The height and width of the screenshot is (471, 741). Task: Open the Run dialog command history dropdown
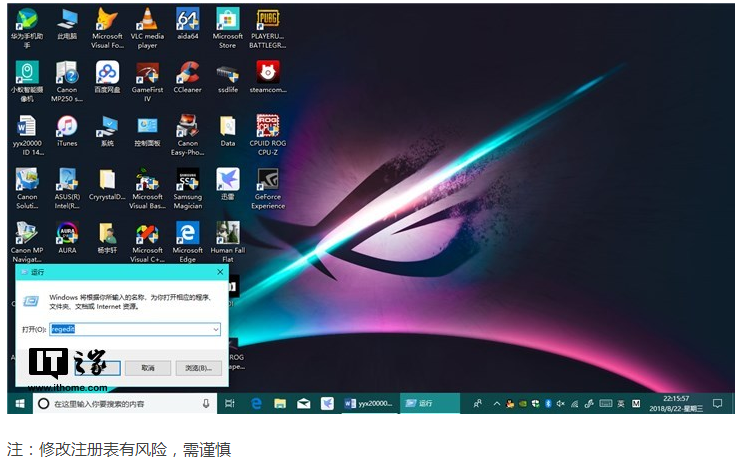215,329
